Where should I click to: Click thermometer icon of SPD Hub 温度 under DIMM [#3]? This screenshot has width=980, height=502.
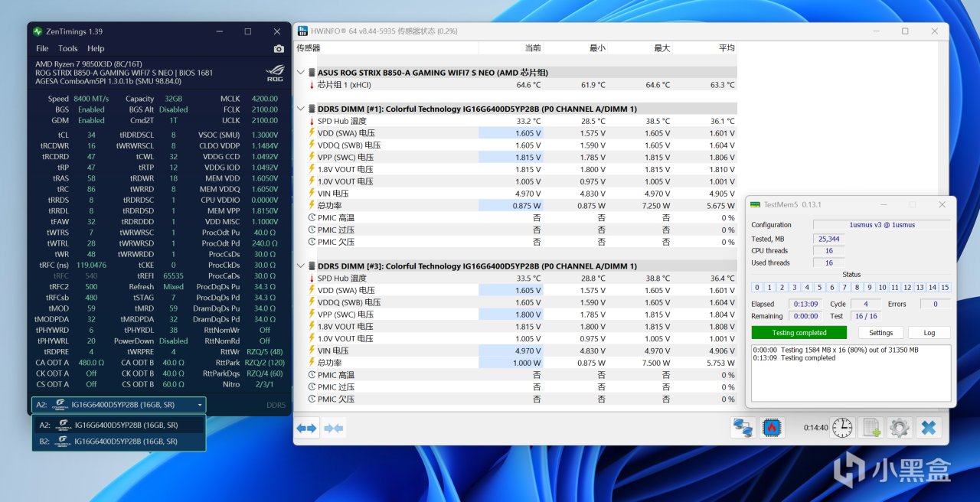pyautogui.click(x=312, y=279)
